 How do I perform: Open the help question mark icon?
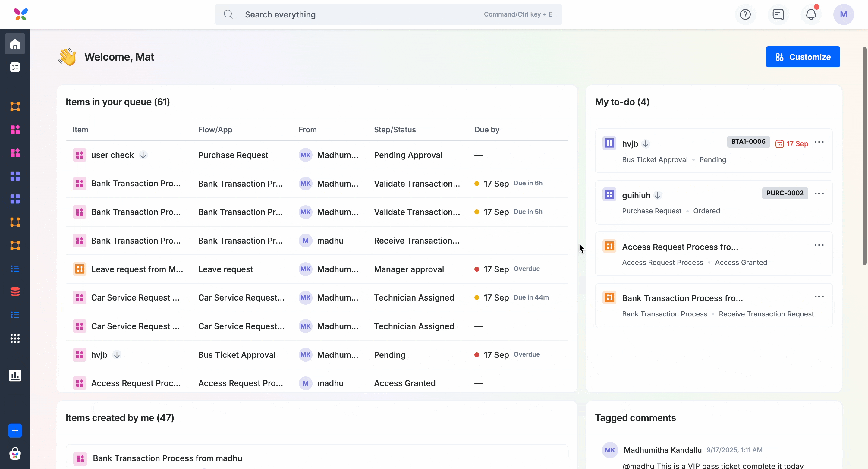tap(745, 14)
